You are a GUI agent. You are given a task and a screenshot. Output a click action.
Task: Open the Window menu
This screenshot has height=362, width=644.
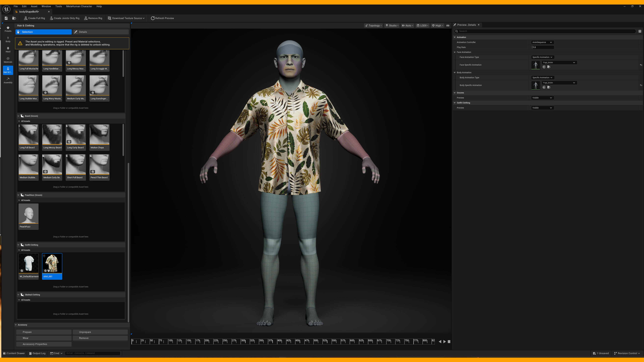(46, 6)
